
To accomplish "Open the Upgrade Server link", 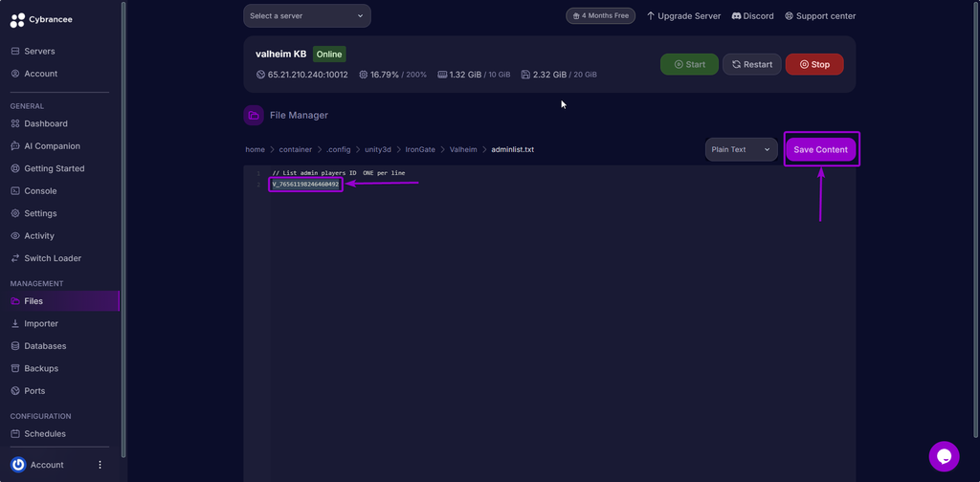I will pyautogui.click(x=683, y=16).
